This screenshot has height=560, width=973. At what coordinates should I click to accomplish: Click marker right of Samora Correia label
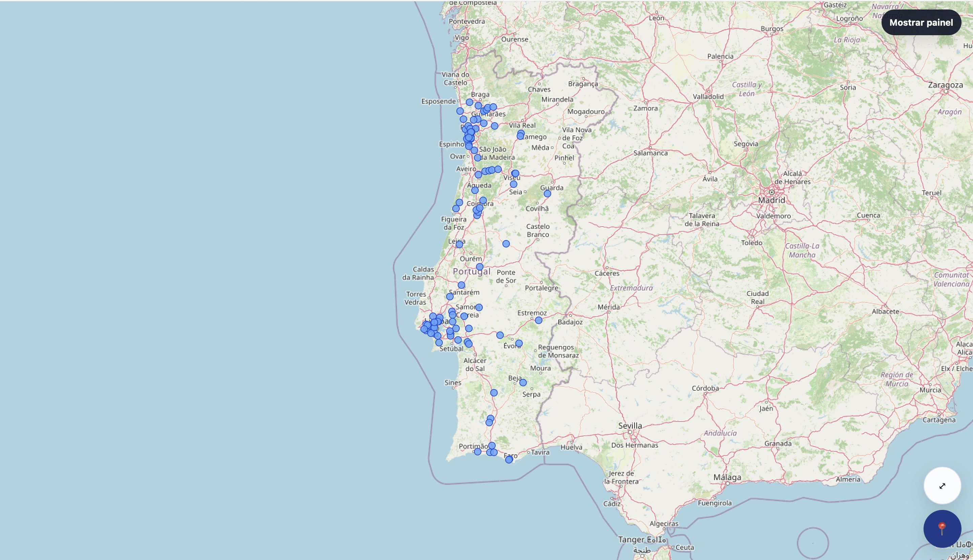(x=479, y=308)
